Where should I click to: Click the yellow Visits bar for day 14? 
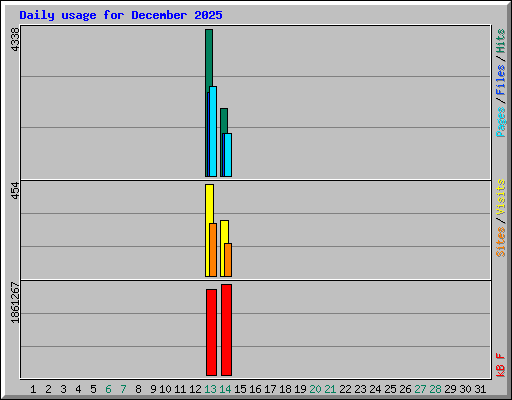click(224, 231)
